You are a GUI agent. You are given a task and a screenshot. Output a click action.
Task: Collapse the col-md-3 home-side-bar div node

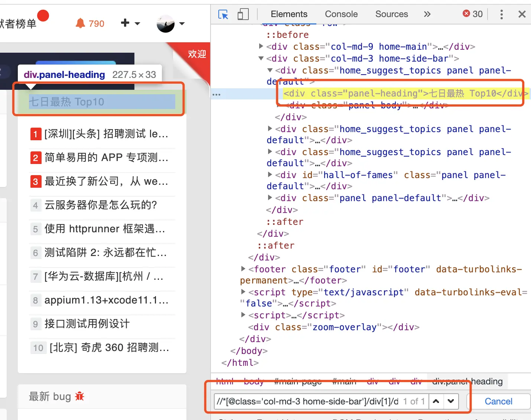(261, 58)
